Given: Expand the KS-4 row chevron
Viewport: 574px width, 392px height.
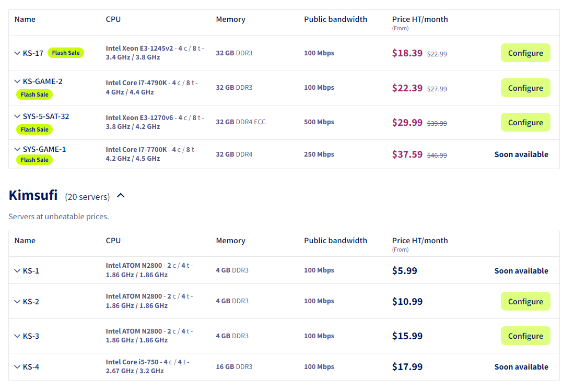Looking at the screenshot, I should coord(17,367).
